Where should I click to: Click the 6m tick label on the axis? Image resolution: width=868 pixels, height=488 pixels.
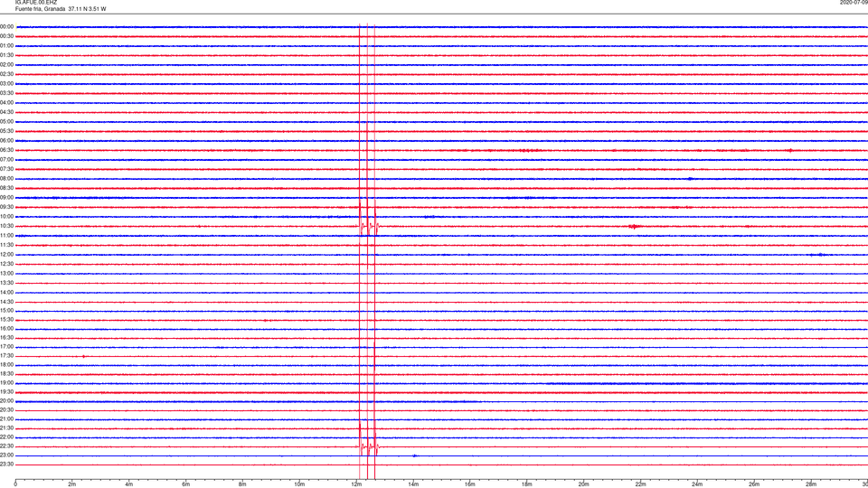(x=186, y=484)
